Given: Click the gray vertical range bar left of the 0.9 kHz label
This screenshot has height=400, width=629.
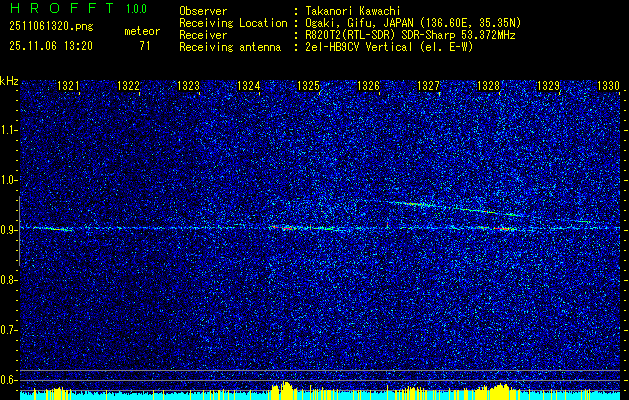Looking at the screenshot, I should click(x=19, y=231).
